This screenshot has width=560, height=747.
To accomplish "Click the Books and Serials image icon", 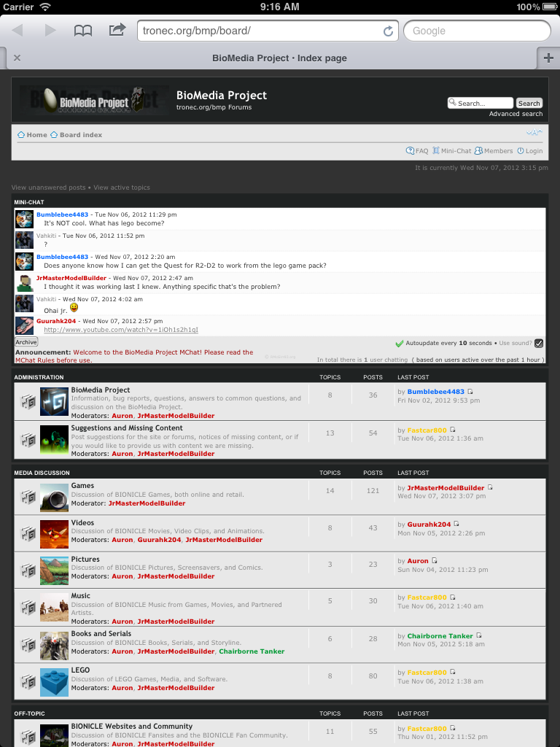I will tap(54, 646).
